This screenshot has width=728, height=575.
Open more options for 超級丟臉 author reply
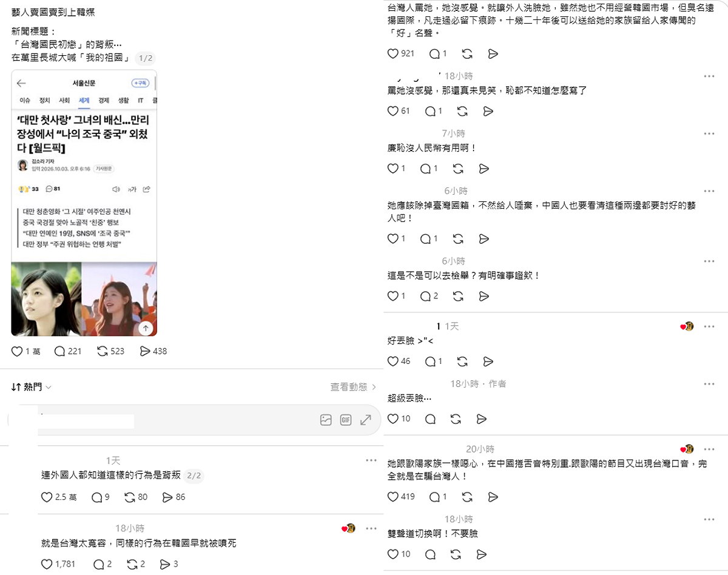[x=709, y=384]
